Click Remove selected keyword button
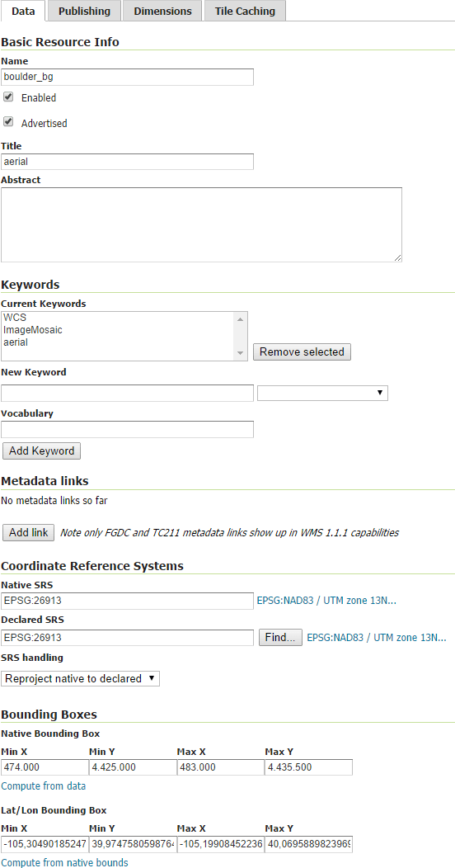 (x=302, y=351)
